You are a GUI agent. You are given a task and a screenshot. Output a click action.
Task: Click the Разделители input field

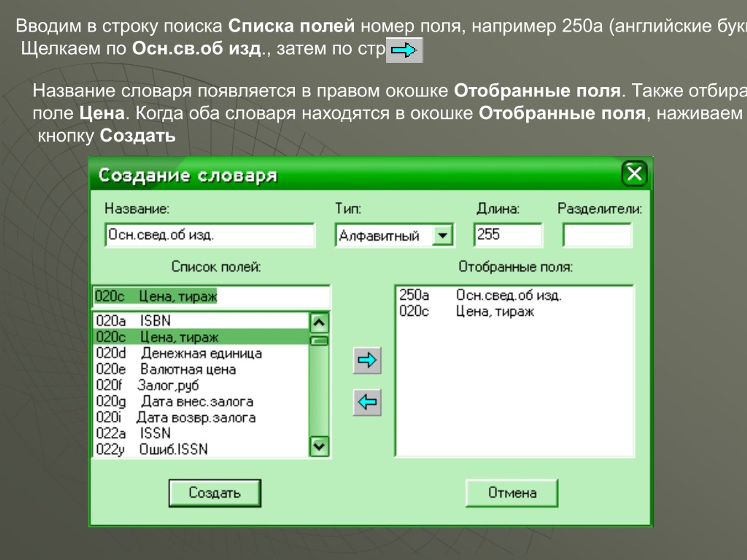[x=597, y=235]
